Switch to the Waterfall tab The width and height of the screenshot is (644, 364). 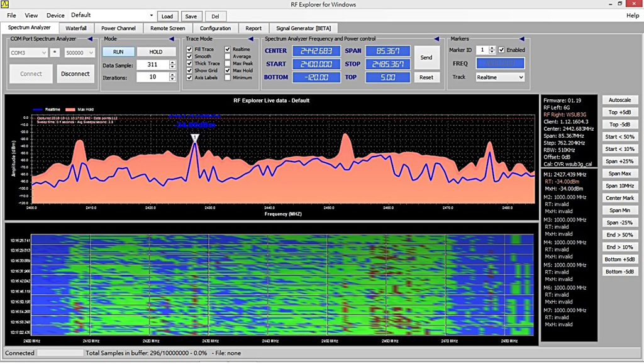(x=76, y=28)
